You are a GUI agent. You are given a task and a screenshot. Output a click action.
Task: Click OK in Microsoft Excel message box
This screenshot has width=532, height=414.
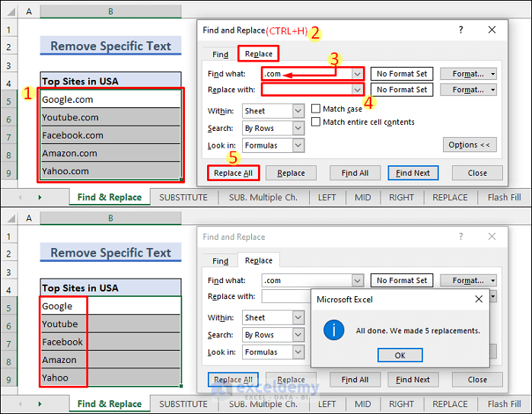point(400,355)
